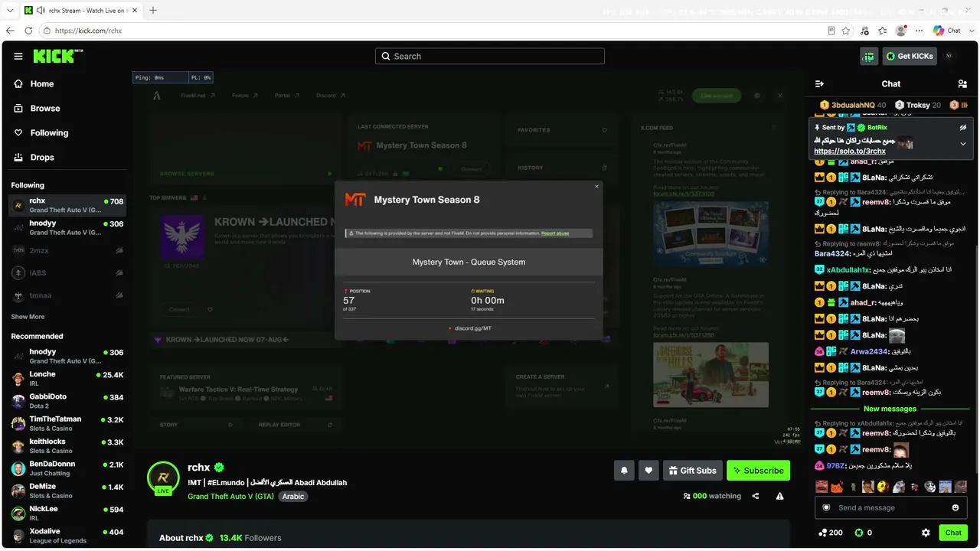Open NickLee recommended channel
The width and height of the screenshot is (980, 551).
pos(67,514)
